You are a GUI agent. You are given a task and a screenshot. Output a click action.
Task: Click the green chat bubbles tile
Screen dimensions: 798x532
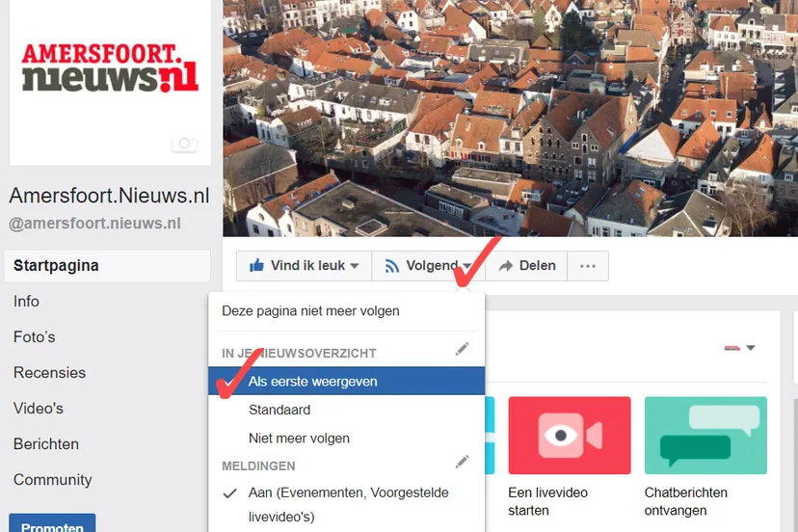[705, 436]
